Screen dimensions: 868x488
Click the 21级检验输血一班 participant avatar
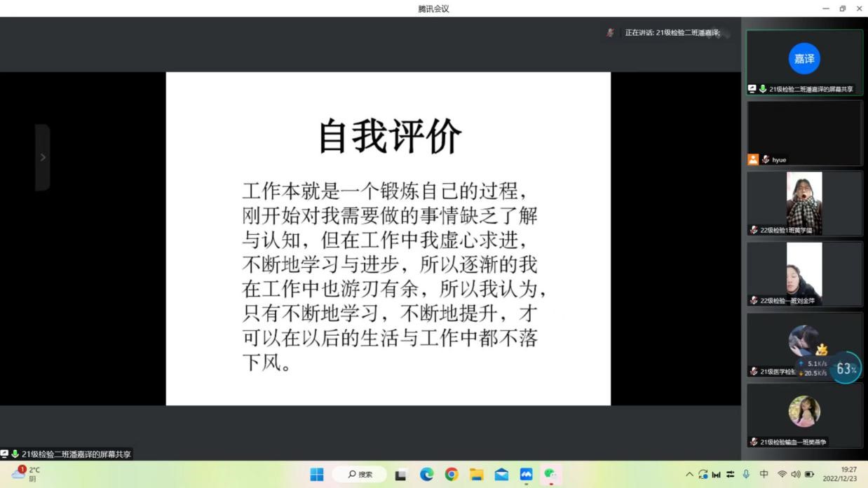(803, 412)
